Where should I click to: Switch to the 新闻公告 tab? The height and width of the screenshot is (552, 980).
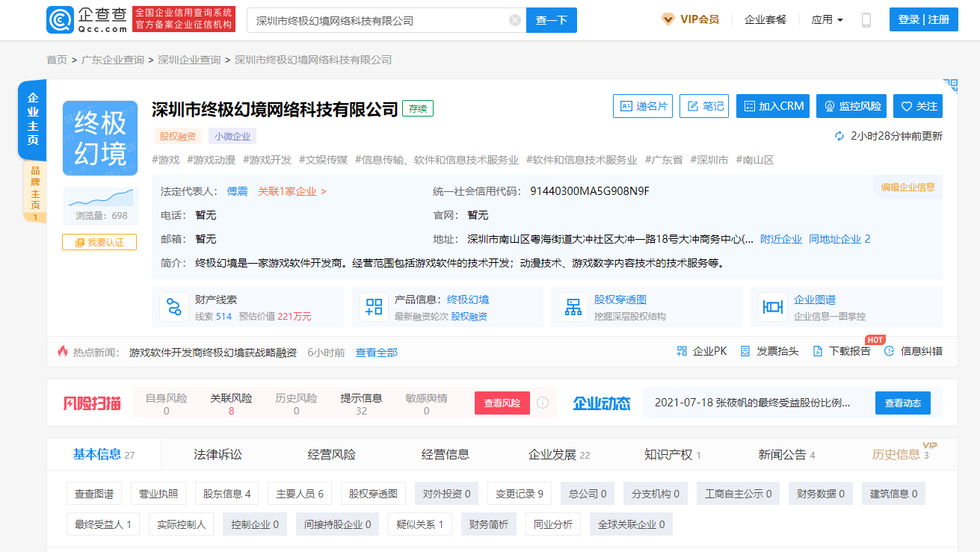786,454
